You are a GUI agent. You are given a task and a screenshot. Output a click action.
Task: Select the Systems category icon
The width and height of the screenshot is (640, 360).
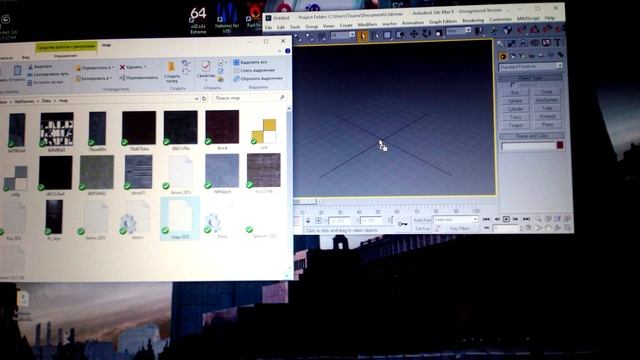coord(560,54)
